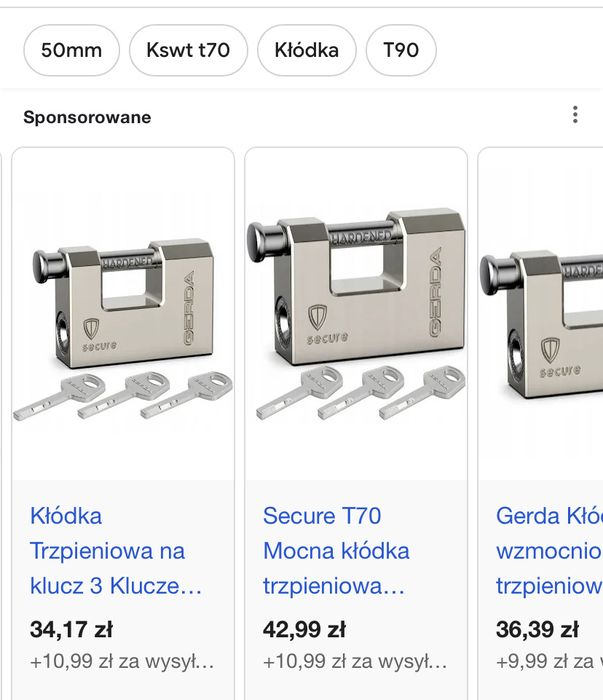Tap the +9,99 zł shipping text
The height and width of the screenshot is (700, 603).
click(x=548, y=662)
